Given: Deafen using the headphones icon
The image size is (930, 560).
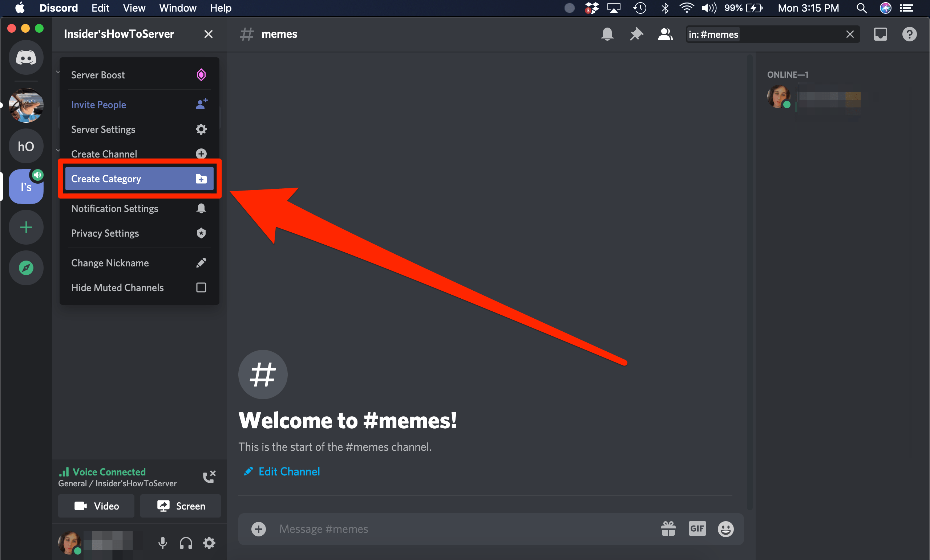Looking at the screenshot, I should [186, 543].
